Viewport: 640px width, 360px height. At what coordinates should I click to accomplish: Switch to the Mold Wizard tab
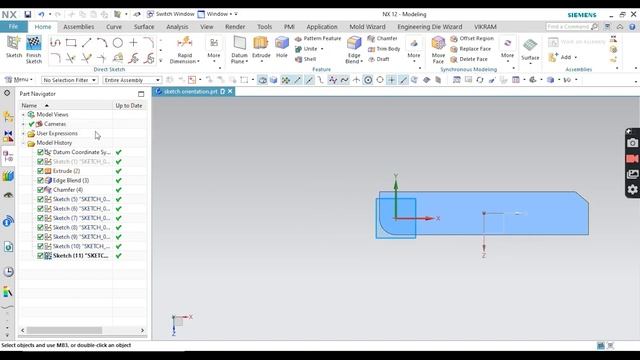click(367, 27)
